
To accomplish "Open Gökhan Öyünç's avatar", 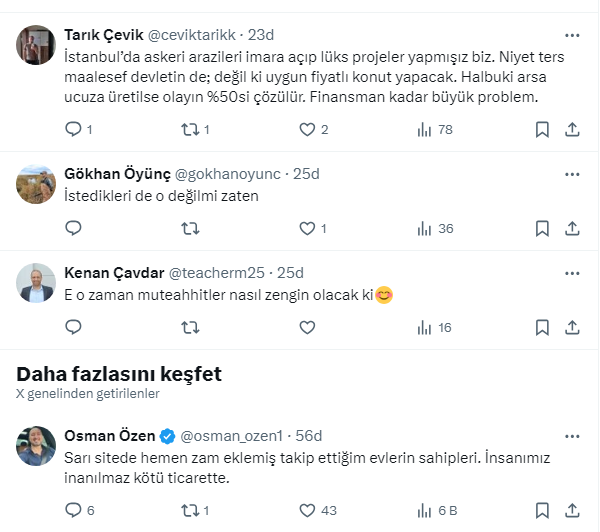I will point(36,183).
